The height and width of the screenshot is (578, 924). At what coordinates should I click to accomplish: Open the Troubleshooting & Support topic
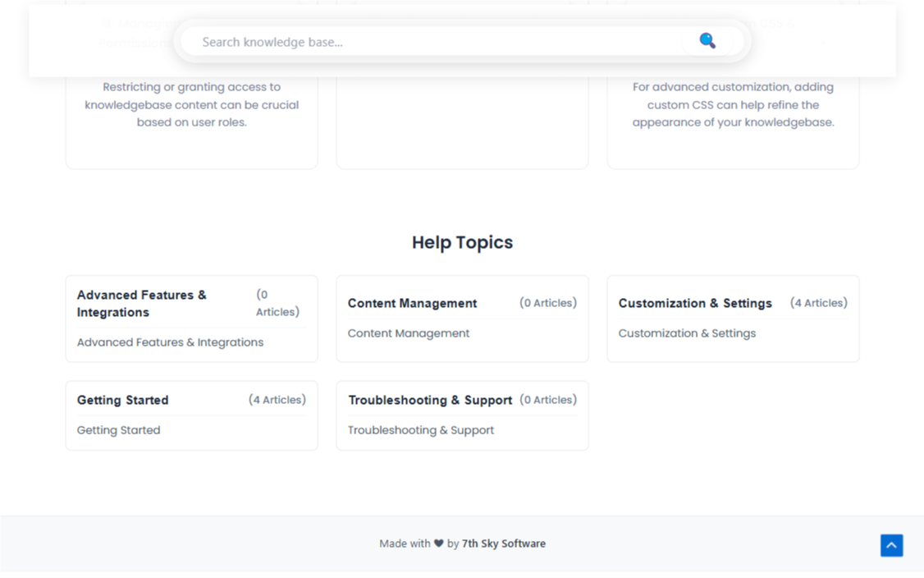pos(431,400)
